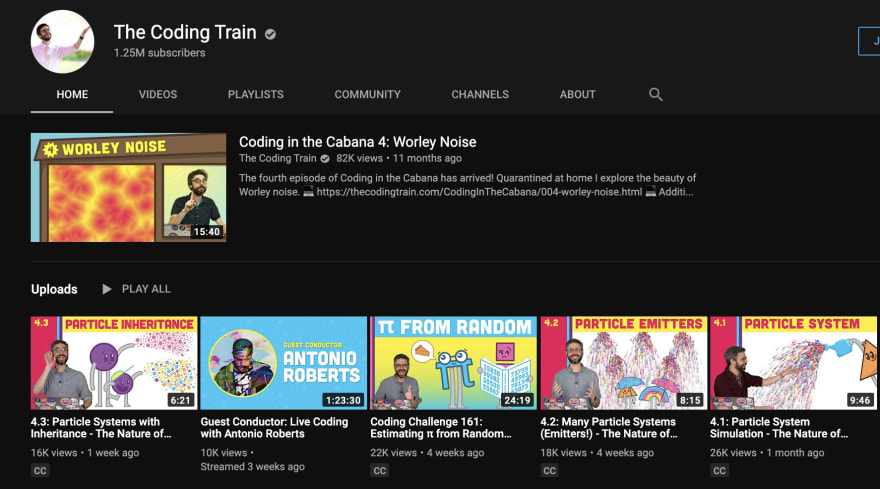
Task: Go to the COMMUNITY tab
Action: tap(368, 94)
